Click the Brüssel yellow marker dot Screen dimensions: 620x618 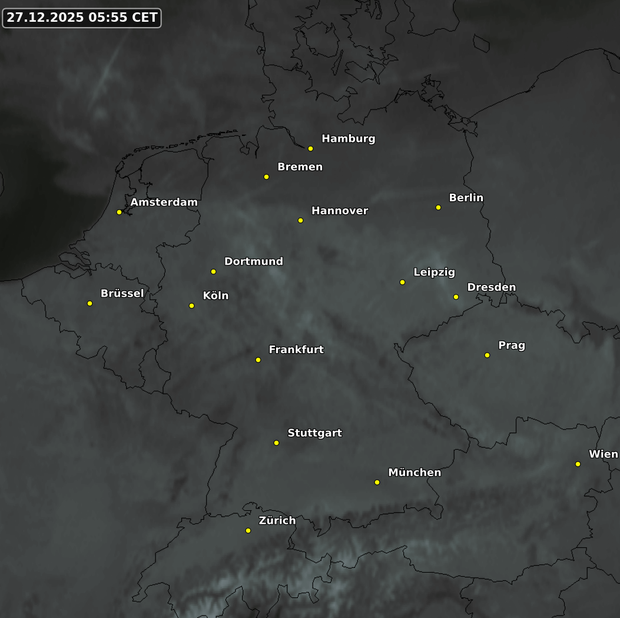pyautogui.click(x=90, y=303)
